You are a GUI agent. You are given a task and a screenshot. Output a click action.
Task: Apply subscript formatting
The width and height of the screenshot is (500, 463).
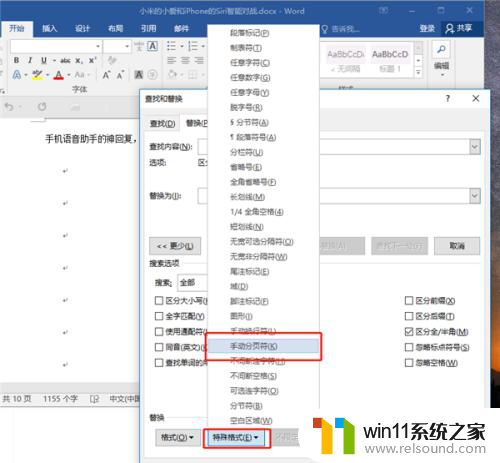pyautogui.click(x=79, y=60)
